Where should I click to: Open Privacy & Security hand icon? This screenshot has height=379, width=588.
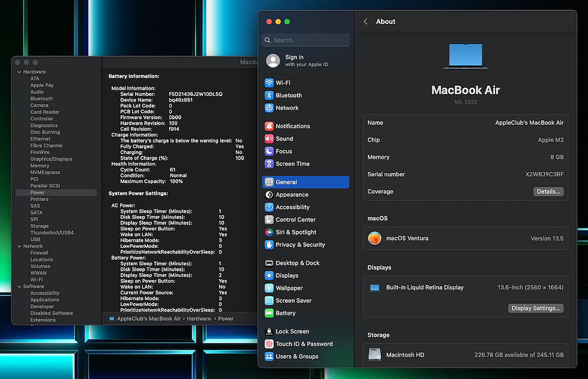click(x=269, y=245)
